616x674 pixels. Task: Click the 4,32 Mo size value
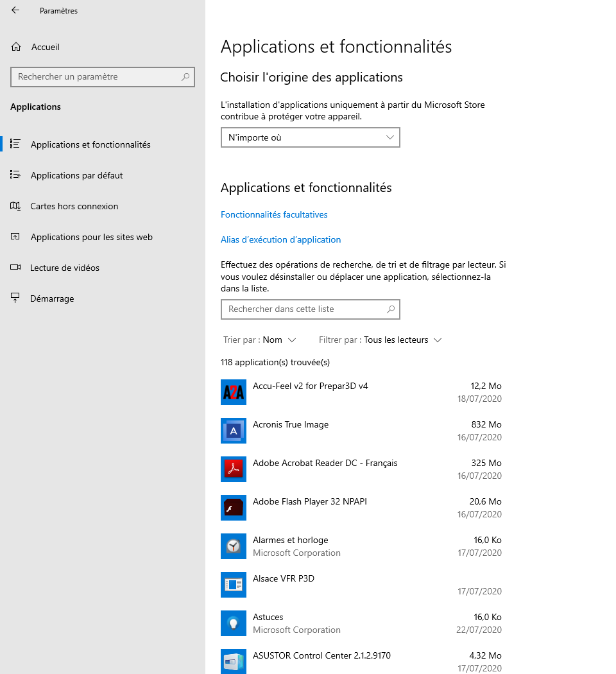485,655
